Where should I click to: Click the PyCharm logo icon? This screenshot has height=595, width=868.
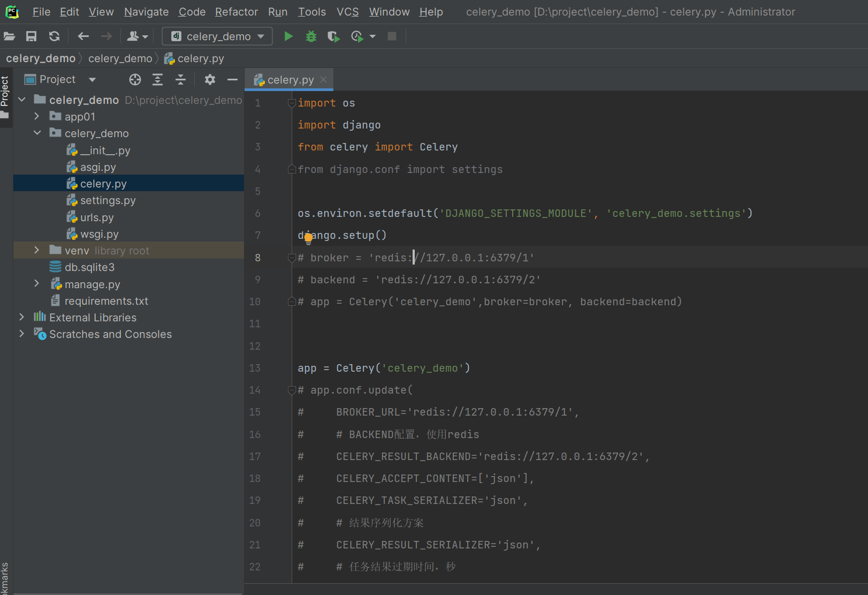[x=12, y=12]
